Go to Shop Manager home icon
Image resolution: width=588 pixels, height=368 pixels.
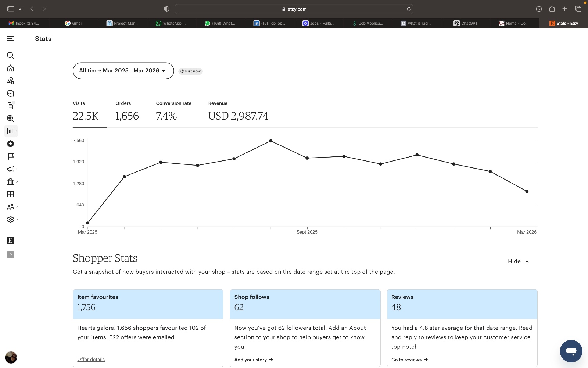pos(11,68)
